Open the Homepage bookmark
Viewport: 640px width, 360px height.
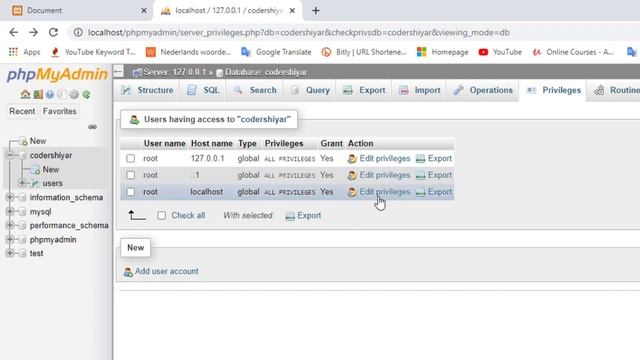coord(443,52)
